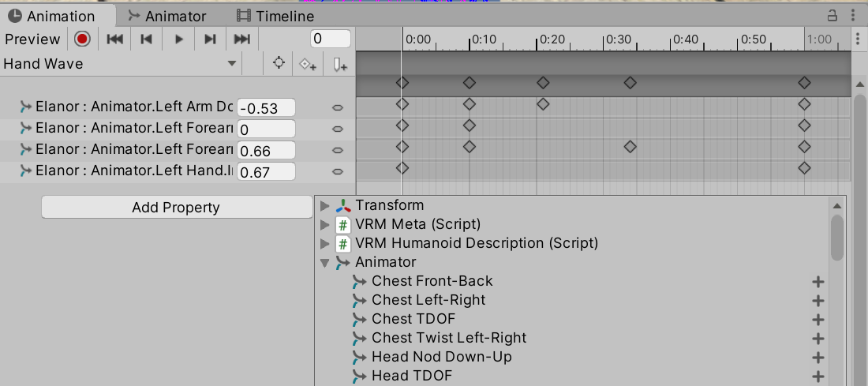Add the Chest Left-Right property
868x386 pixels.
817,301
